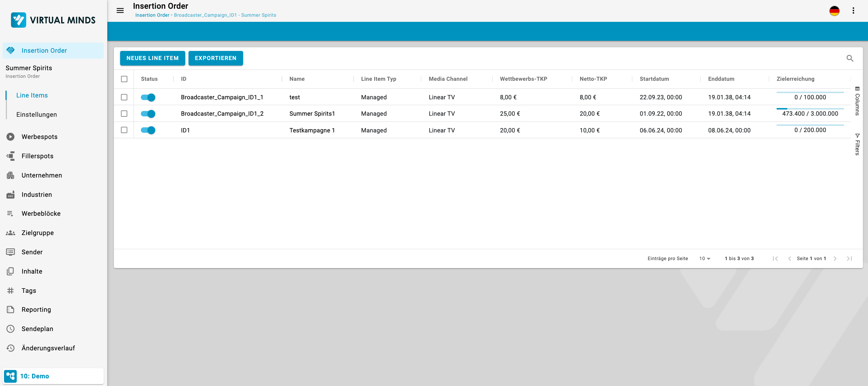Disable the status toggle for Testkampagne 1
868x386 pixels.
[x=148, y=130]
